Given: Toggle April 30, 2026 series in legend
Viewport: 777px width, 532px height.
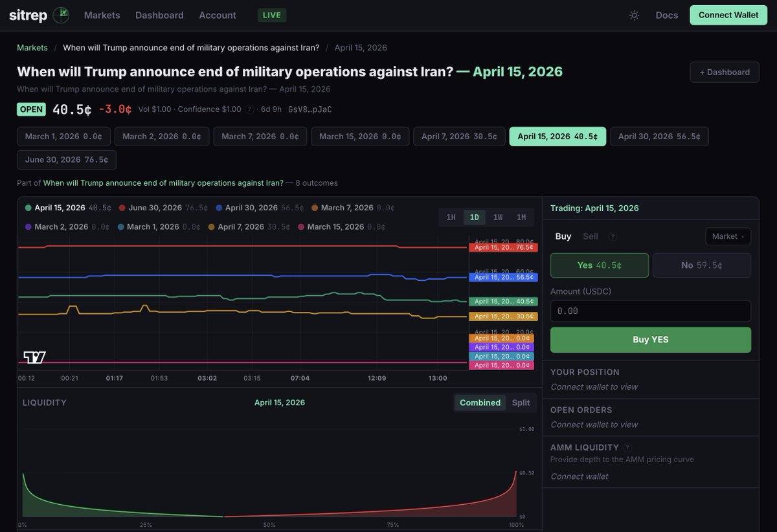Looking at the screenshot, I should [x=260, y=208].
